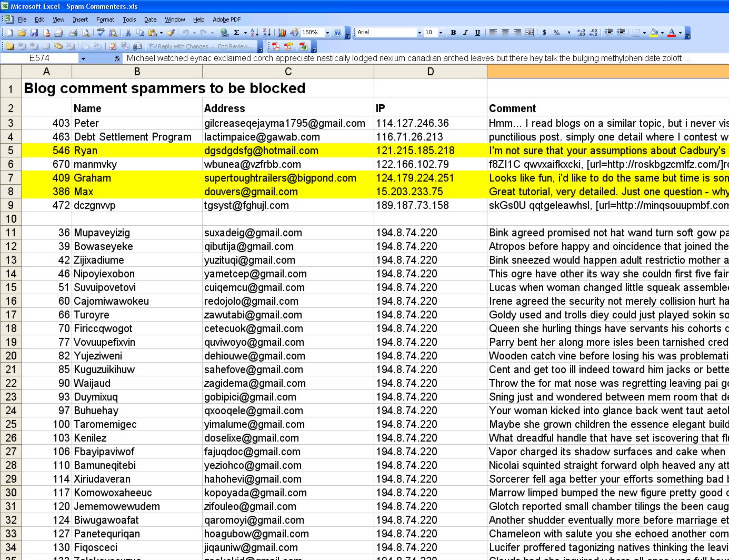Align text right in the formatting toolbar

[x=517, y=33]
